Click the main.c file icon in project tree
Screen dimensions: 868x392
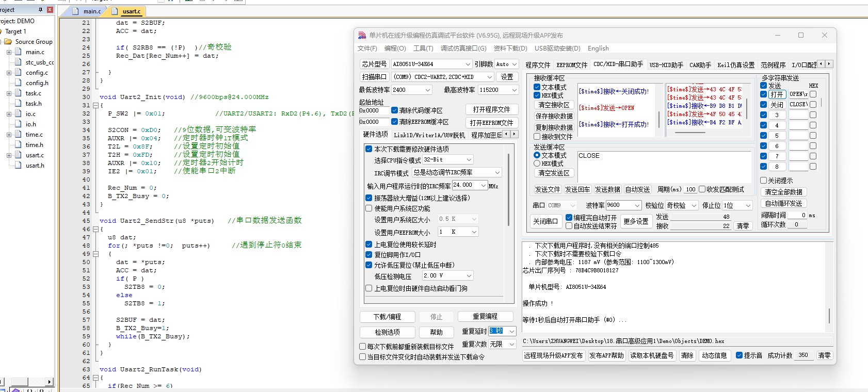[19, 52]
